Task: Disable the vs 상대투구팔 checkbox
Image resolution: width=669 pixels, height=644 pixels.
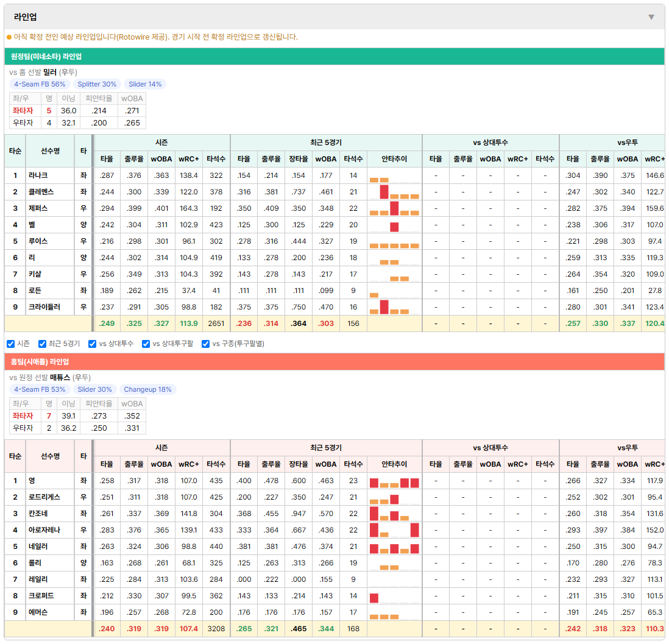Action: 146,344
